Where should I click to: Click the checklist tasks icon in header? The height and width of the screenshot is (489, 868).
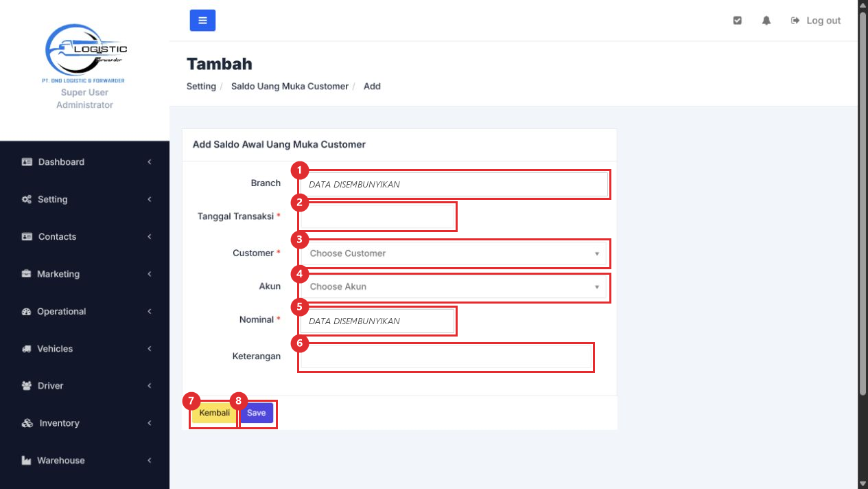(x=738, y=21)
